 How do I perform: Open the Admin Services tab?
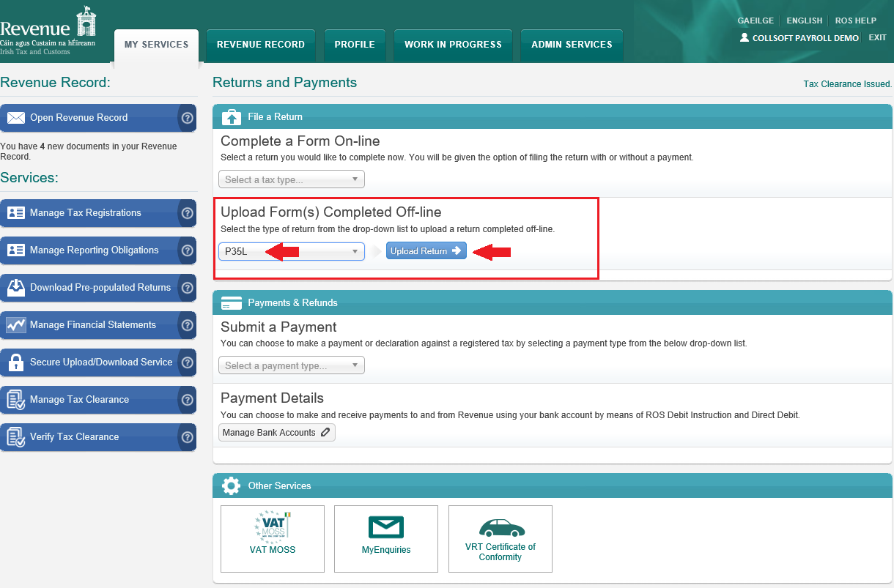[x=572, y=45]
